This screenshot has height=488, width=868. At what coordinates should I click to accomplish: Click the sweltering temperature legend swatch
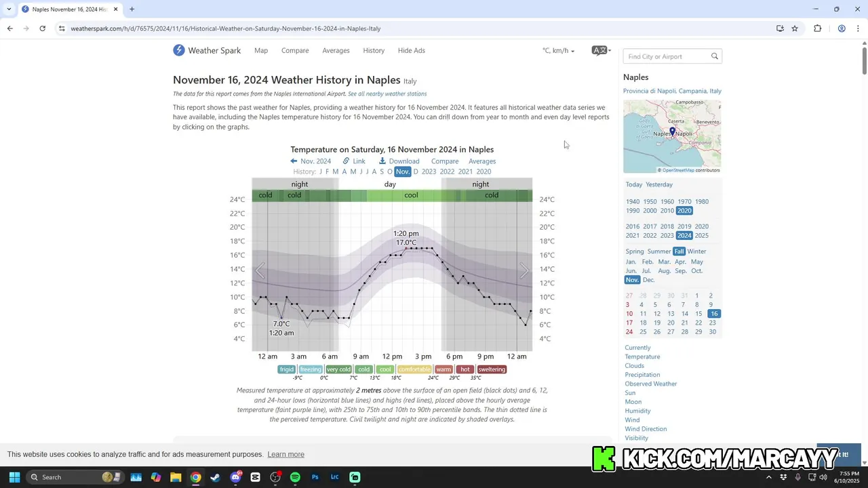[x=492, y=369]
